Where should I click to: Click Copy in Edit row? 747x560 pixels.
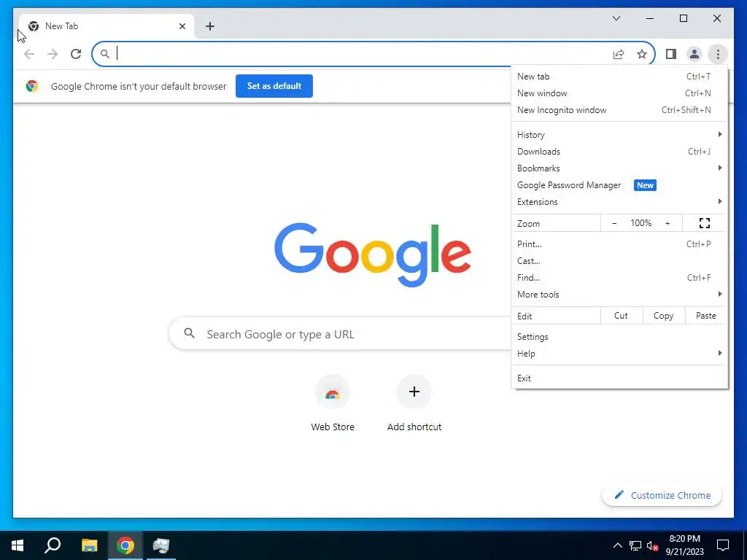click(x=664, y=316)
